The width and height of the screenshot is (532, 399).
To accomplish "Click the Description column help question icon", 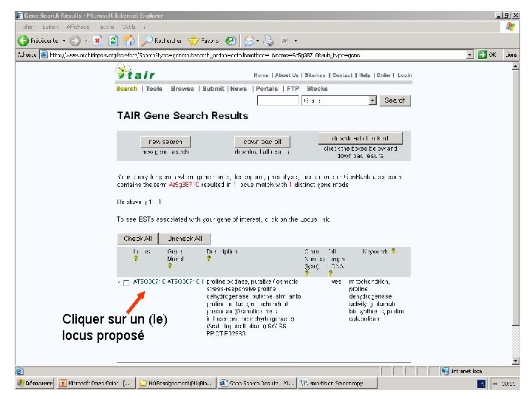I will [208, 259].
